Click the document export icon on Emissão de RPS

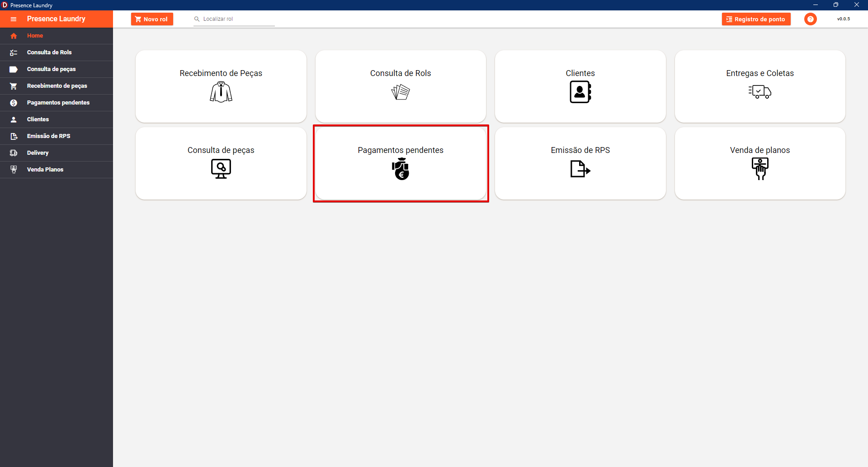[x=580, y=169]
